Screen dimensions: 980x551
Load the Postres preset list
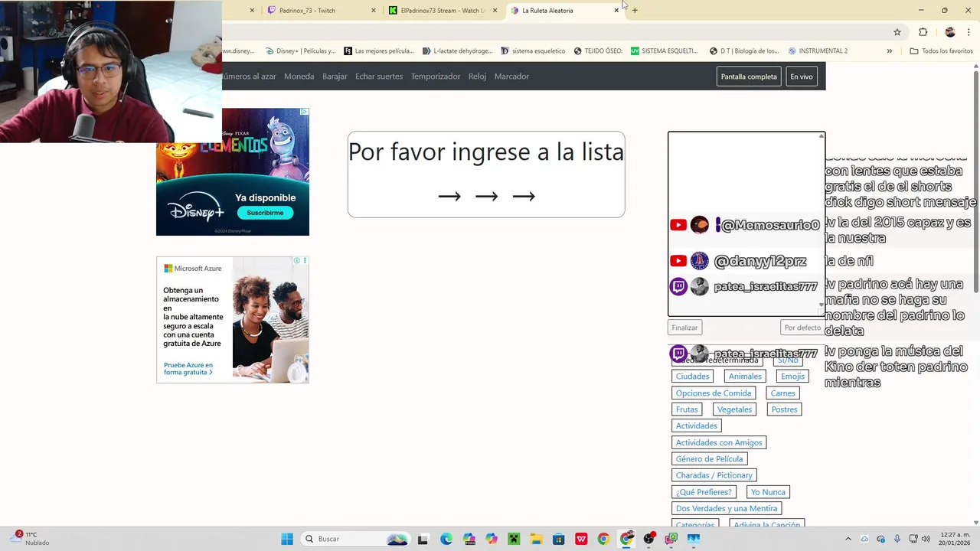click(784, 409)
